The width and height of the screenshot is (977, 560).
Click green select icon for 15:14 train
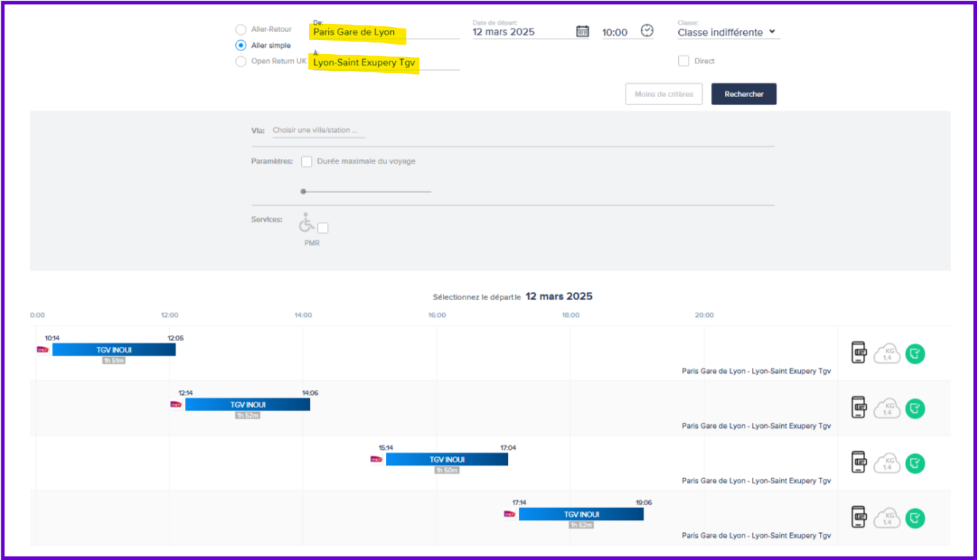click(915, 463)
